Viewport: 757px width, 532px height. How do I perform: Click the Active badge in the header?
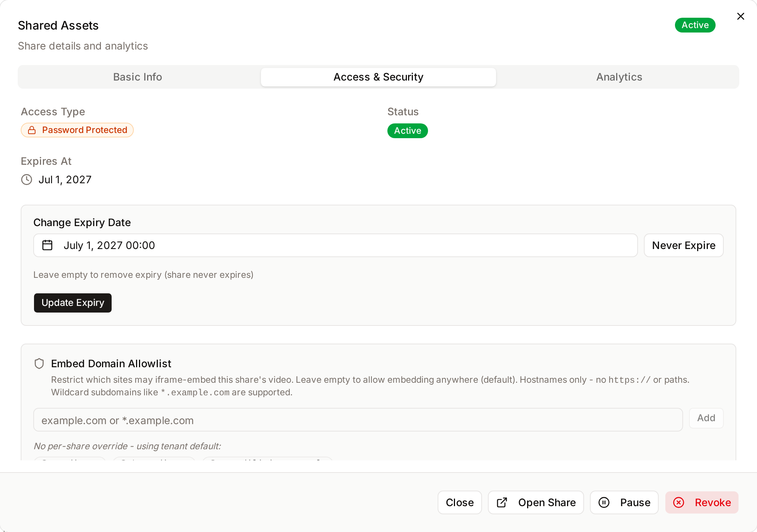pos(695,25)
